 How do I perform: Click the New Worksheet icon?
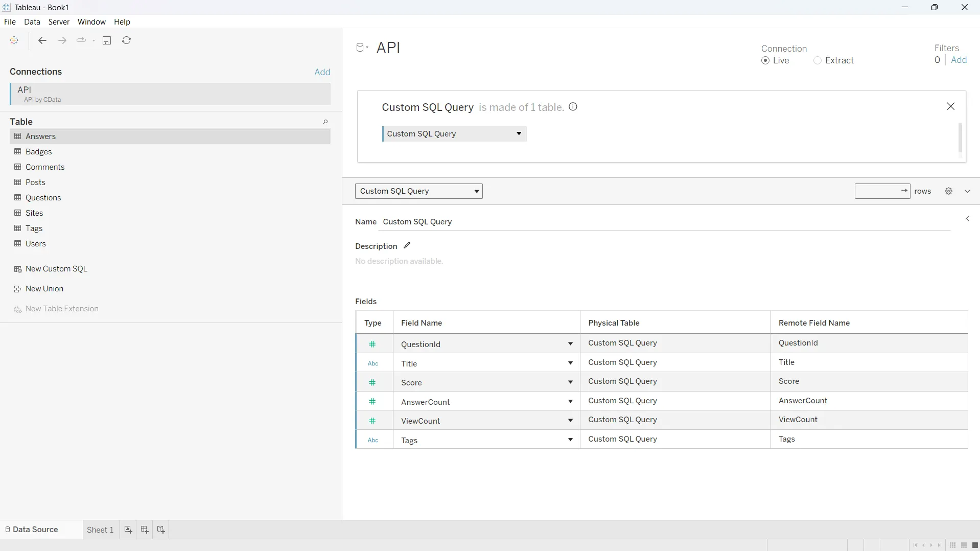pos(128,530)
